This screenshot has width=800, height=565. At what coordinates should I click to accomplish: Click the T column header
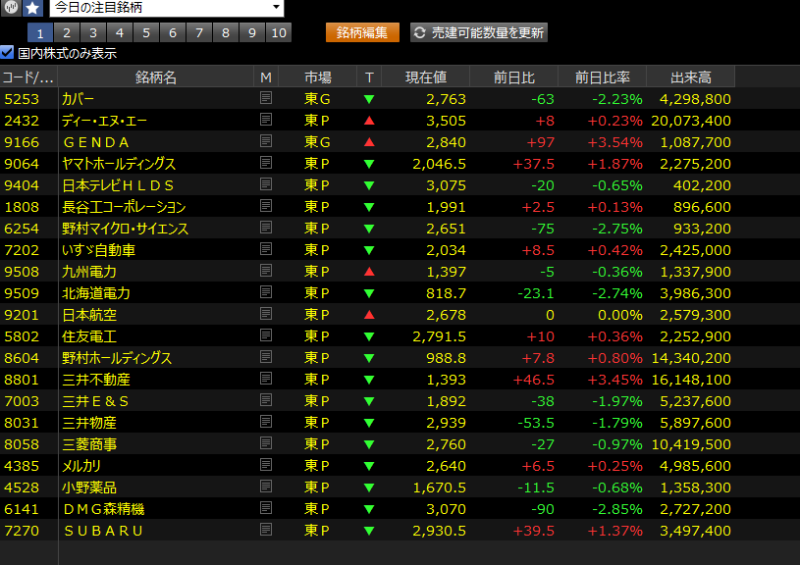(369, 77)
